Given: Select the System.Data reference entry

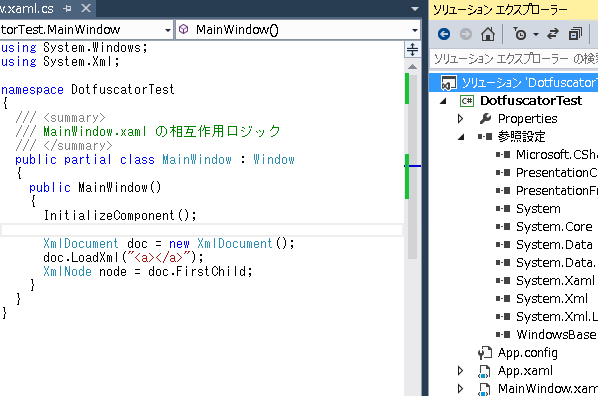Looking at the screenshot, I should (x=554, y=245).
